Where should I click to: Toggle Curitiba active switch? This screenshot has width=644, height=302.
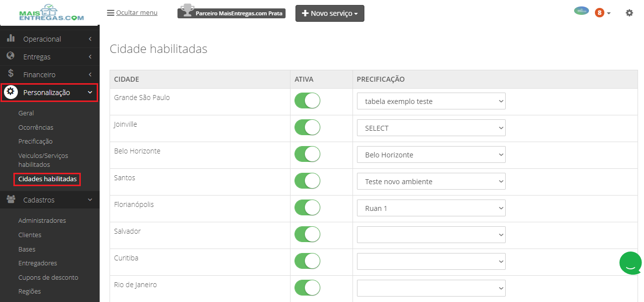click(307, 261)
